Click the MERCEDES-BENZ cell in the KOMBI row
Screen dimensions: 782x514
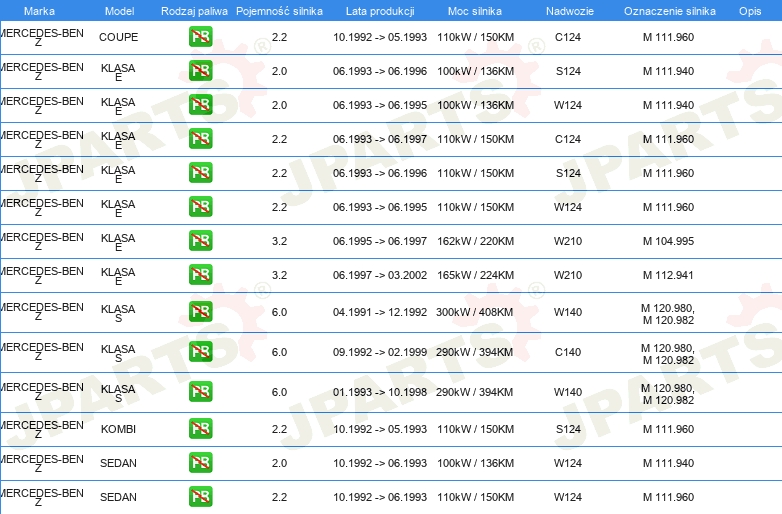[42, 429]
